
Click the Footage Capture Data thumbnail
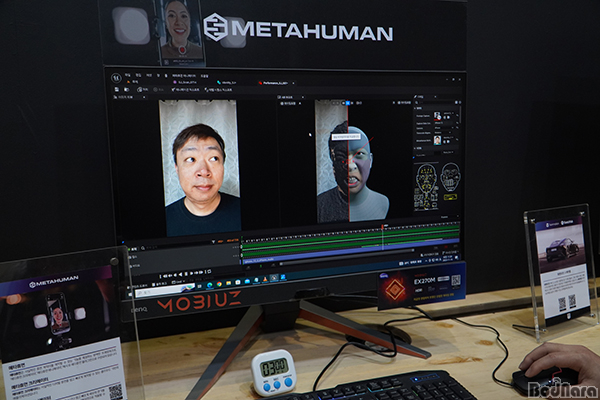(437, 116)
